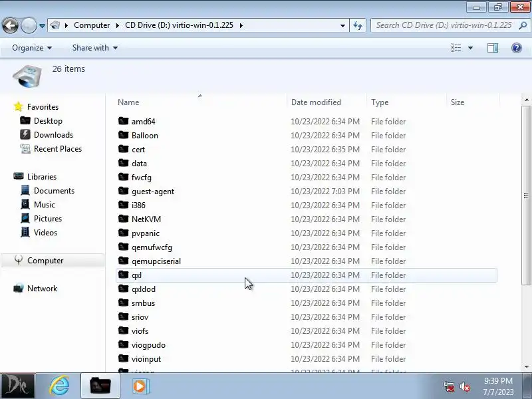
Task: Open the taskbar clock showing 9:39 PM
Action: coord(498,386)
